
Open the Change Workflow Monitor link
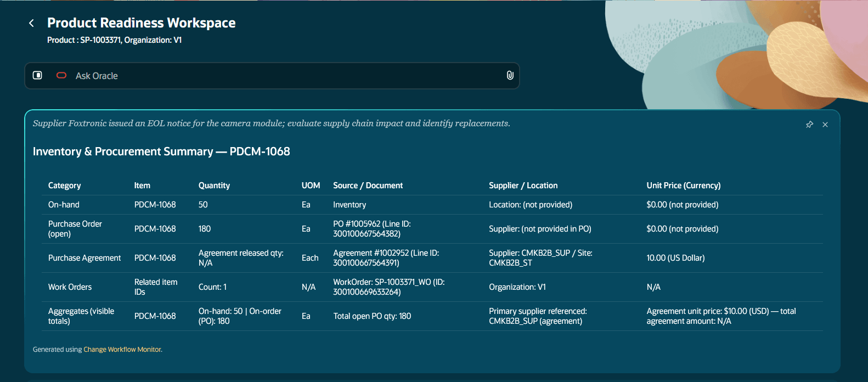pyautogui.click(x=122, y=350)
